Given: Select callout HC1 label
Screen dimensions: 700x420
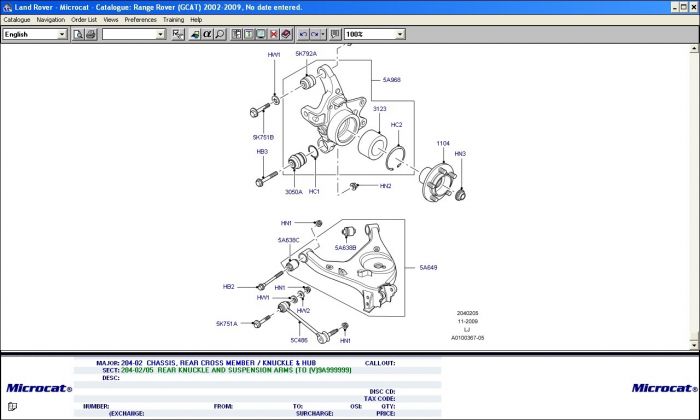Looking at the screenshot, I should click(314, 191).
